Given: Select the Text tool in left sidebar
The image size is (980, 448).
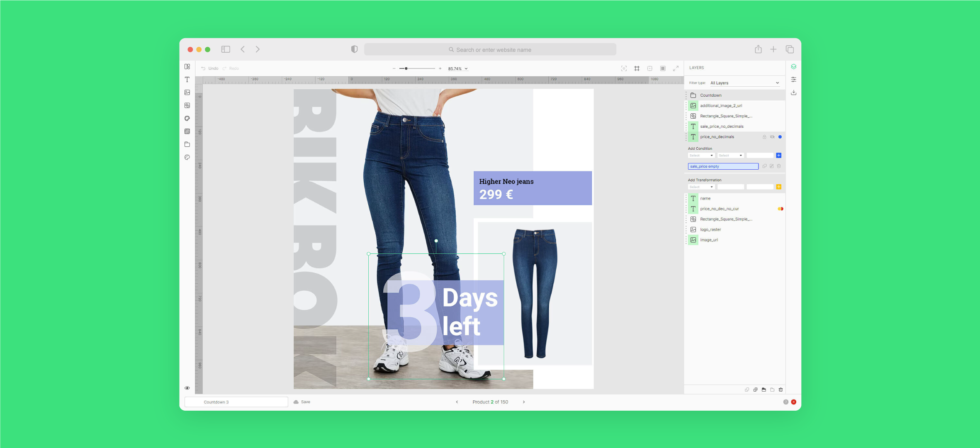Looking at the screenshot, I should (187, 80).
